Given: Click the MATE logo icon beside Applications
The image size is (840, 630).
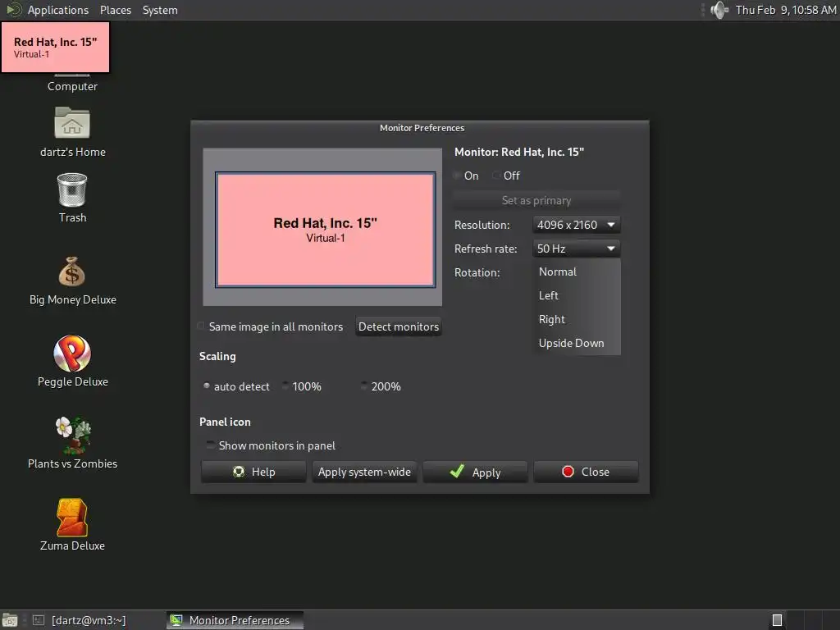Looking at the screenshot, I should [13, 10].
